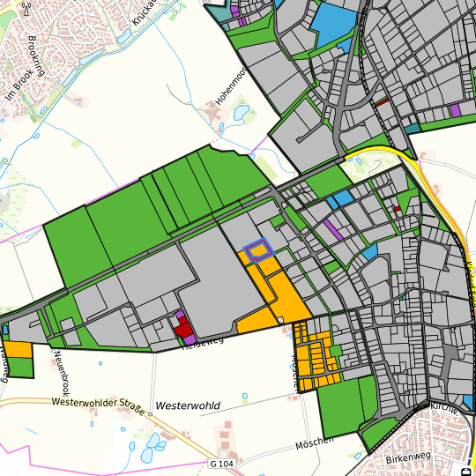Click the Westerwohlder Straße road label
476x476 pixels.
[x=99, y=405]
